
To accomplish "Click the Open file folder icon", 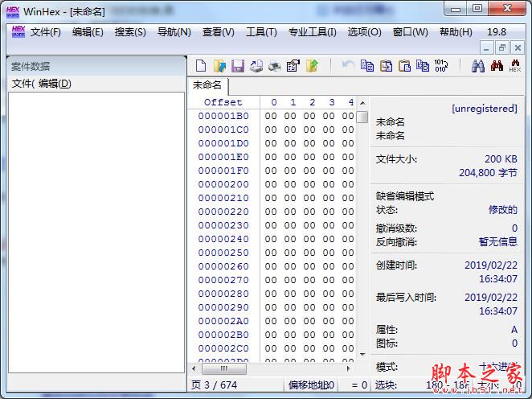I will [x=219, y=66].
